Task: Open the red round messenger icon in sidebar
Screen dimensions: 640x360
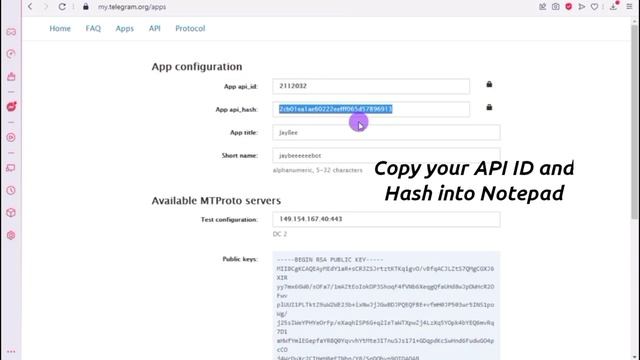Action: pyautogui.click(x=11, y=107)
